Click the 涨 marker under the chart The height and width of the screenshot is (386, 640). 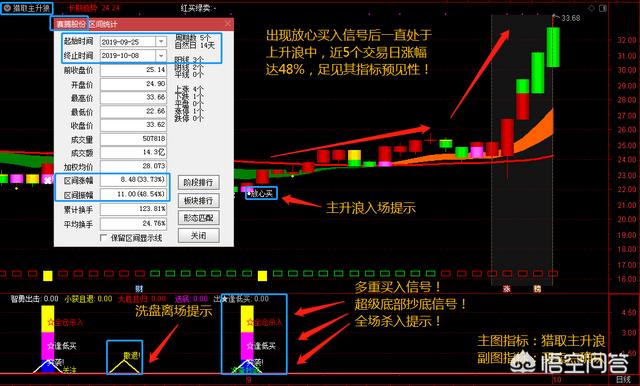tap(507, 288)
